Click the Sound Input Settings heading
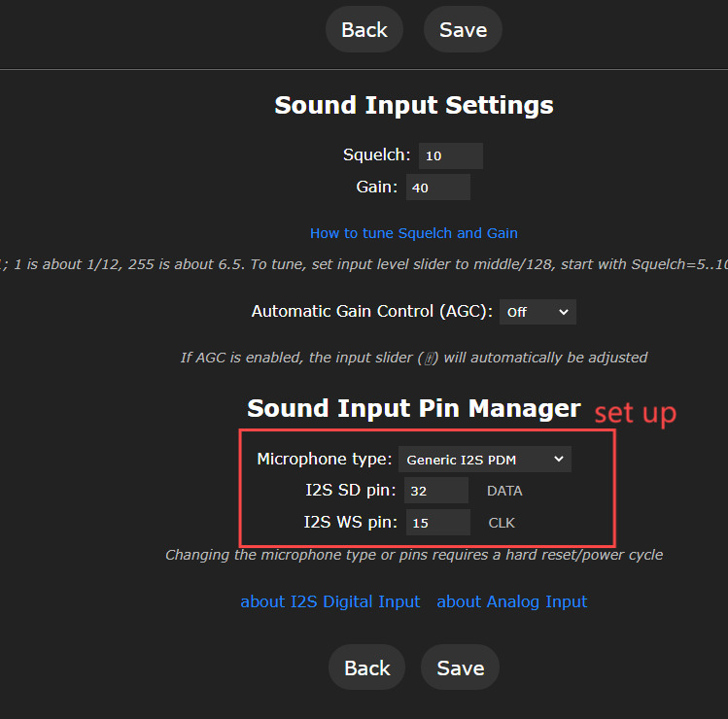The image size is (728, 719). (x=413, y=105)
